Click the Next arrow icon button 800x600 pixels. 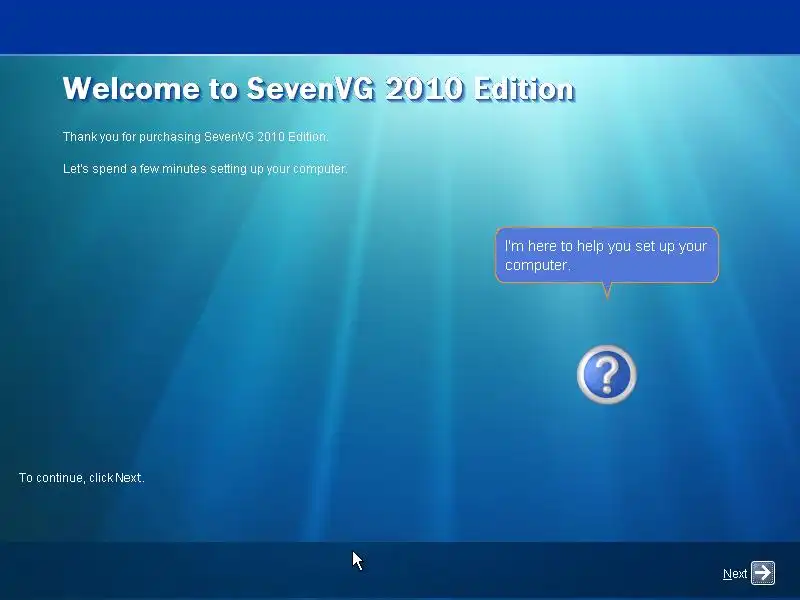763,573
